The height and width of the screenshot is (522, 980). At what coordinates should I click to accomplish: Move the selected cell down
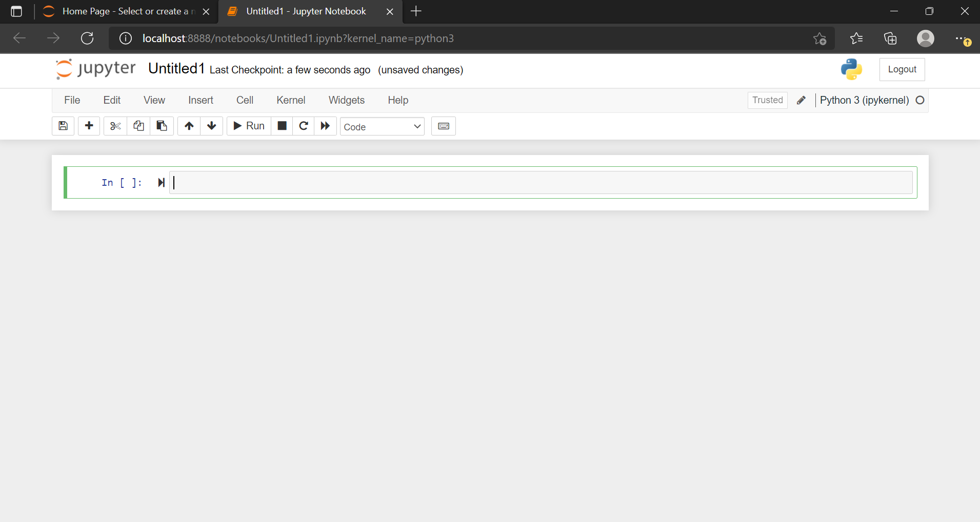coord(211,126)
